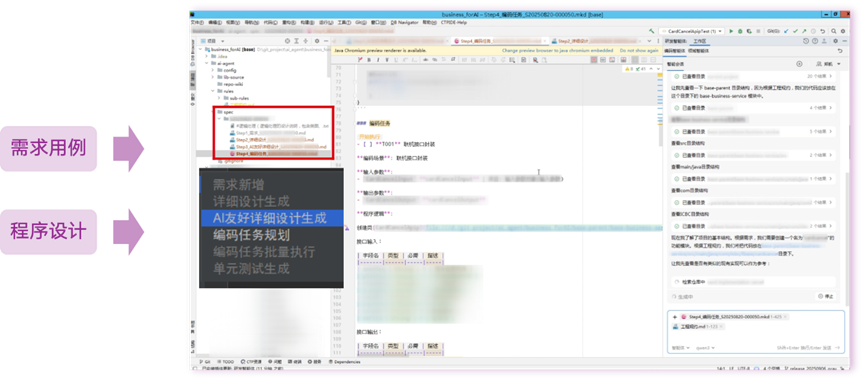Click the user profile icon in assistant header
Viewport: 864px width, 381px height.
click(x=824, y=41)
